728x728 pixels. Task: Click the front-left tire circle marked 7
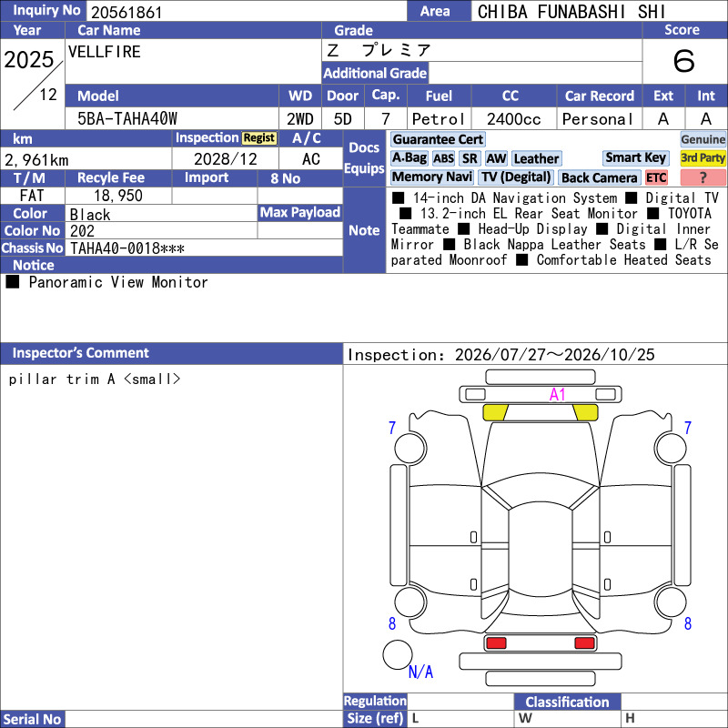point(410,448)
